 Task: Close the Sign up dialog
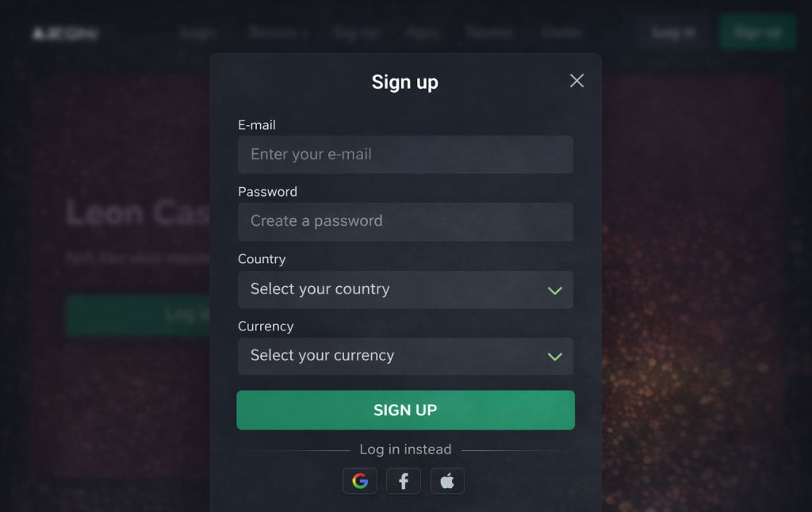[576, 81]
